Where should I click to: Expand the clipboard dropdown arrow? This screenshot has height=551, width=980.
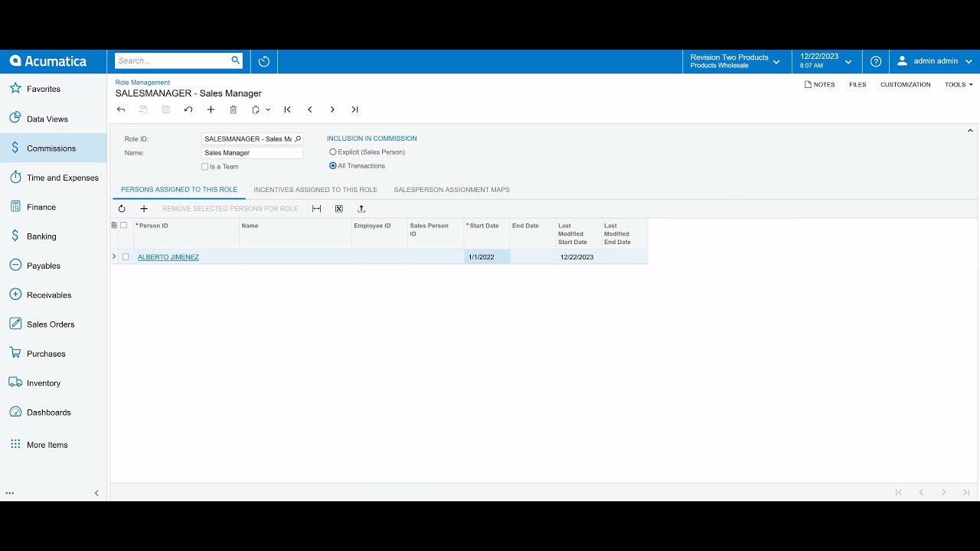[268, 109]
